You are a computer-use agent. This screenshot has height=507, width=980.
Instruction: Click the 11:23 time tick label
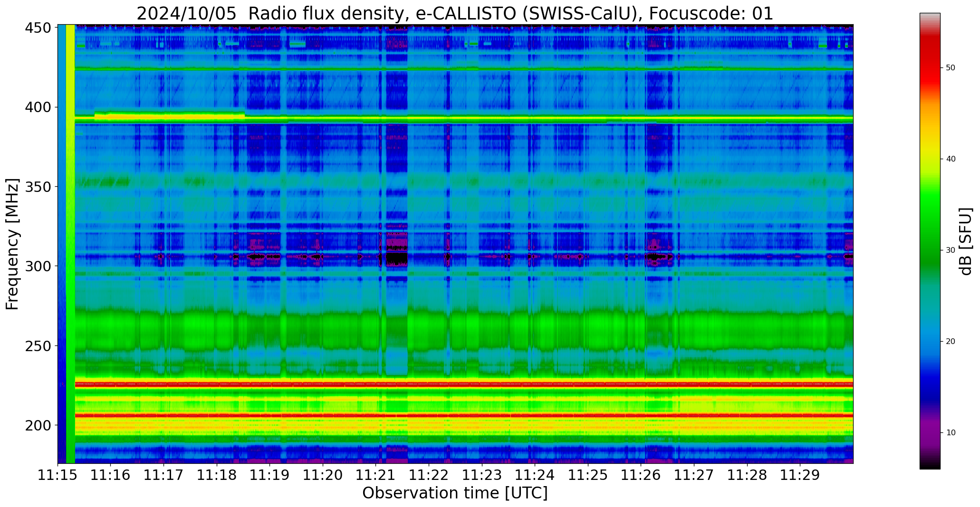point(482,475)
